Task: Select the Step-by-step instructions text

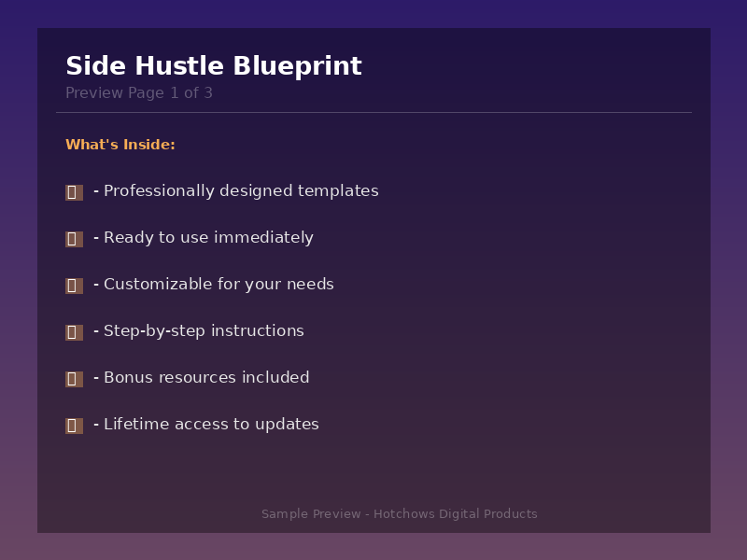Action: (203, 331)
